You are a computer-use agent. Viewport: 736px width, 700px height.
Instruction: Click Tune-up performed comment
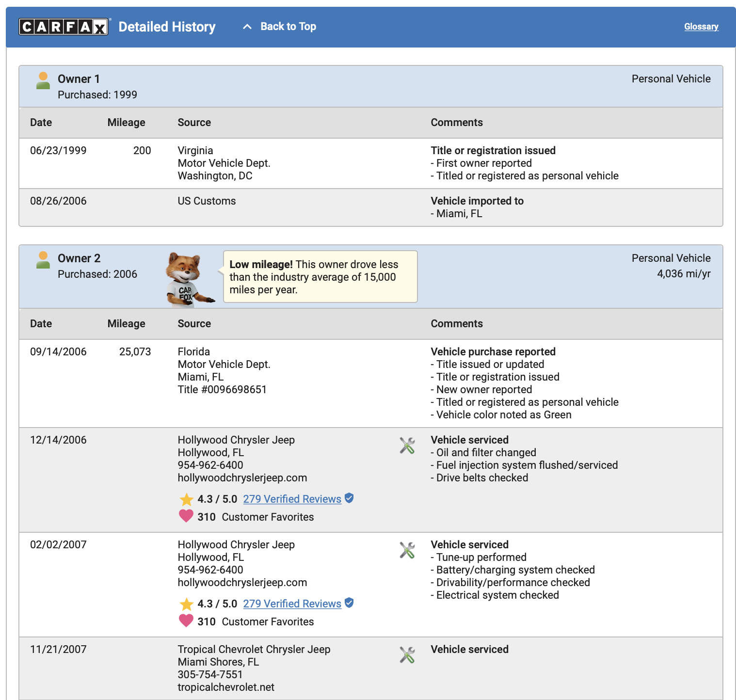coord(479,557)
